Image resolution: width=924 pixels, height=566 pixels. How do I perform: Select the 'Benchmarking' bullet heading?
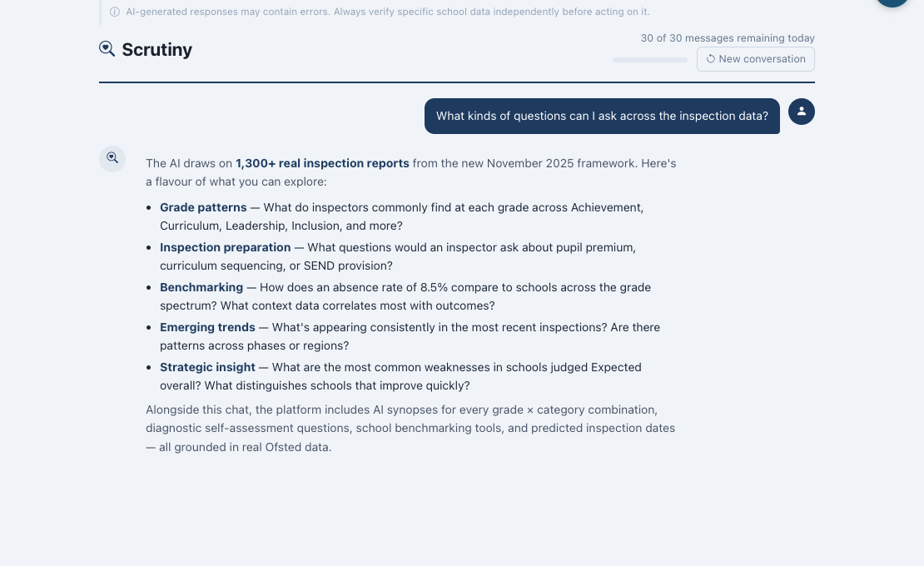point(201,287)
